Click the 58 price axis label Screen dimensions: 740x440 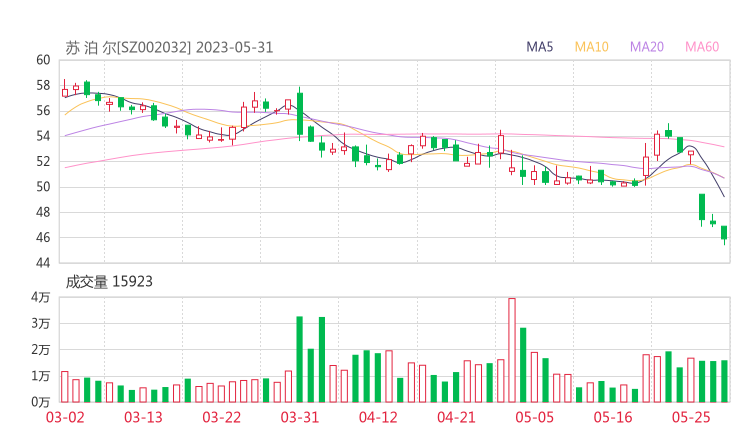(x=43, y=85)
